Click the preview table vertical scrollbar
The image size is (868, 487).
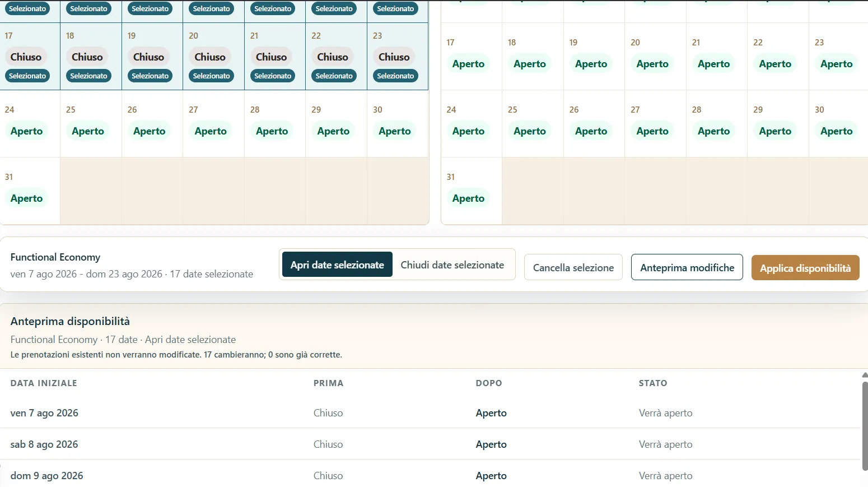tap(865, 426)
